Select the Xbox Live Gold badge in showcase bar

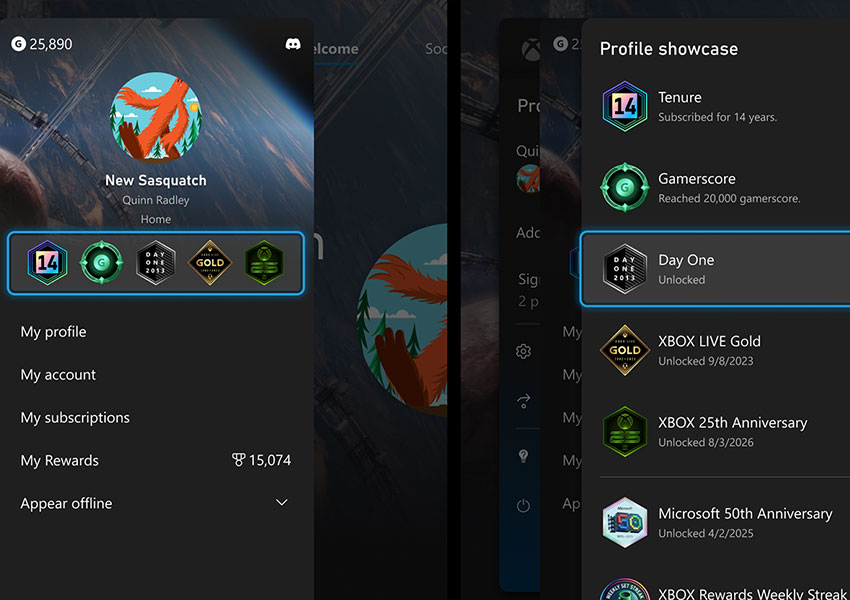(x=210, y=263)
